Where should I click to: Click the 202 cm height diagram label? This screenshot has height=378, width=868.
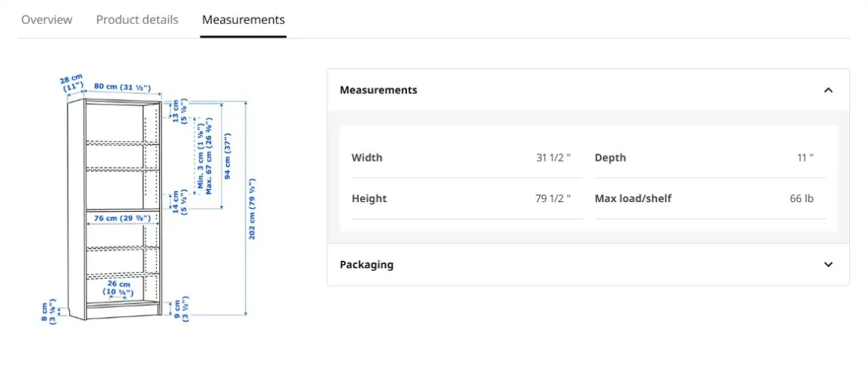[252, 208]
